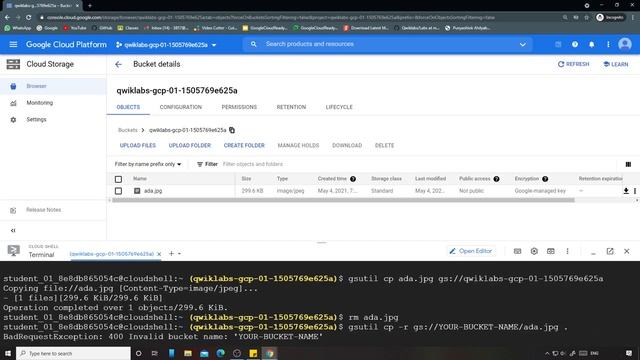
Task: Open the ada.jpg object link
Action: point(153,191)
